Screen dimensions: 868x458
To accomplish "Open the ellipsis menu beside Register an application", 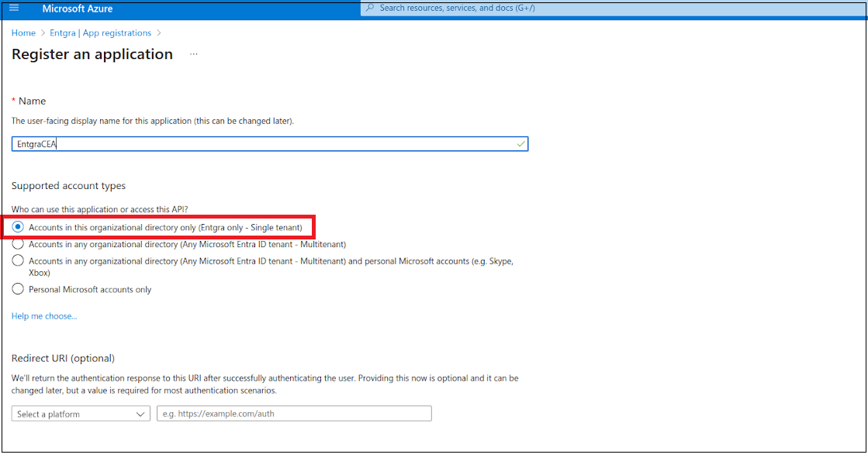I will pyautogui.click(x=193, y=54).
